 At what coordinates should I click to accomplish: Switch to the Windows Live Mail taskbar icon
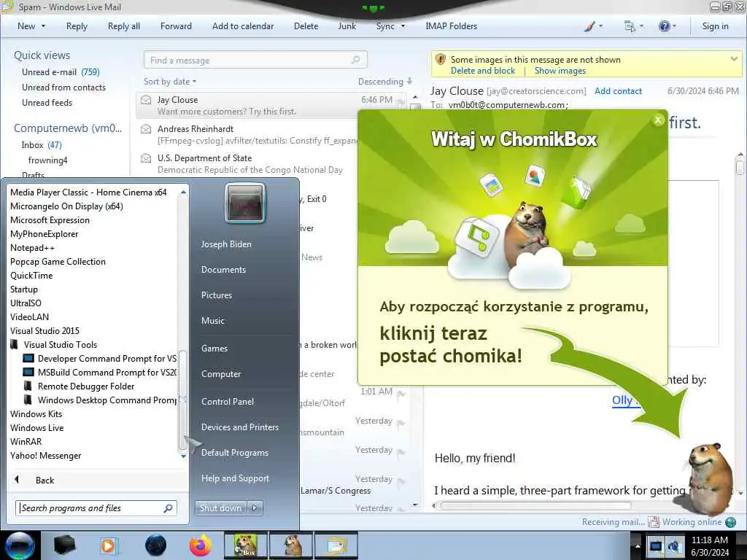coord(336,545)
